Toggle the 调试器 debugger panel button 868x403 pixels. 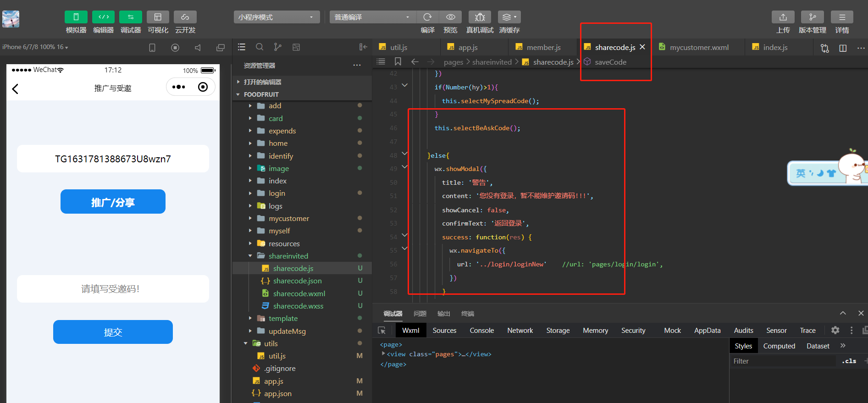131,17
